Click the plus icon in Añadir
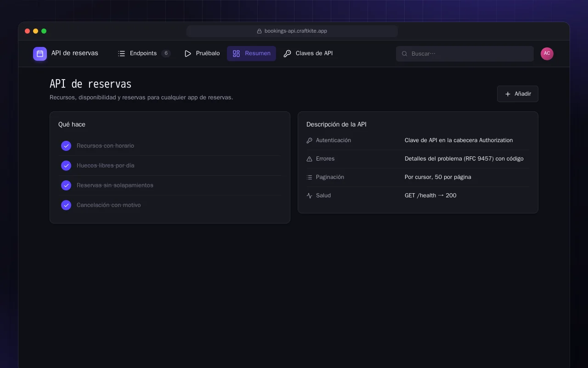This screenshot has height=368, width=588. tap(508, 94)
